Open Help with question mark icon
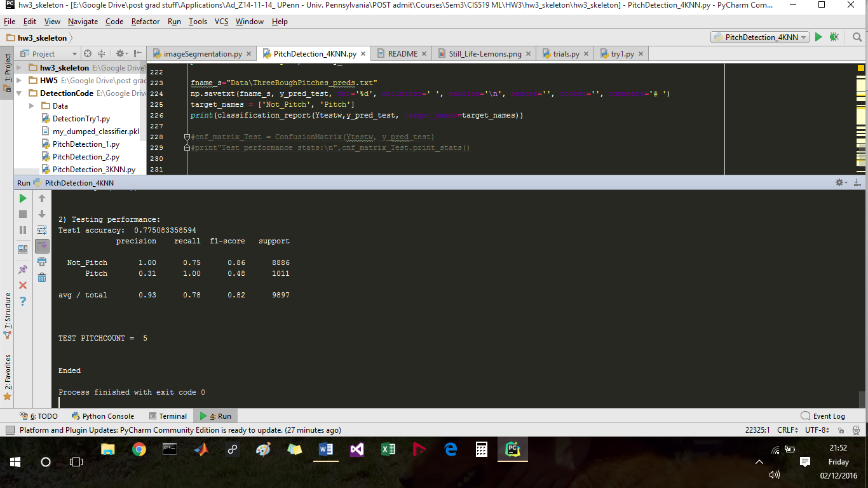868x488 pixels. (x=23, y=301)
